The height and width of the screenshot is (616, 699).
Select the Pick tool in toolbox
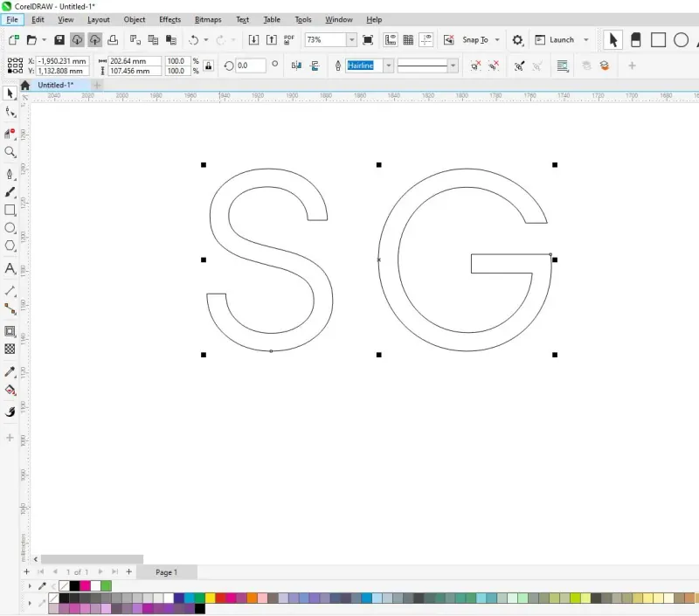pyautogui.click(x=10, y=93)
